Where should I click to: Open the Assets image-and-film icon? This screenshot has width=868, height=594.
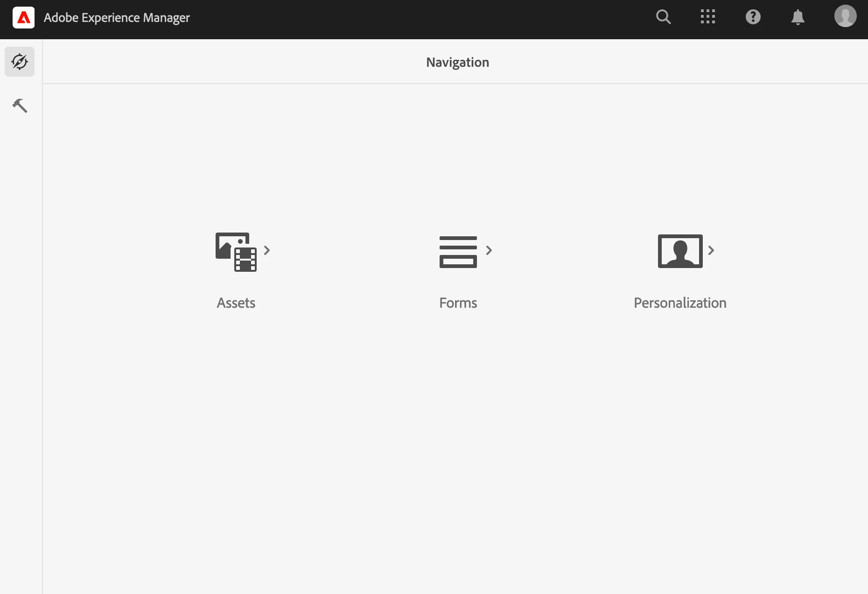236,252
